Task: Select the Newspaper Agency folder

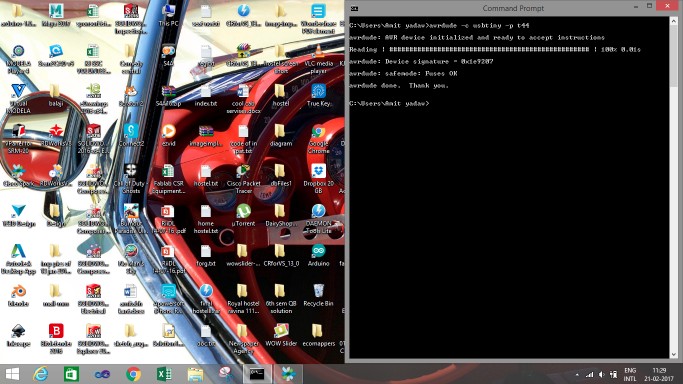Action: point(243,339)
